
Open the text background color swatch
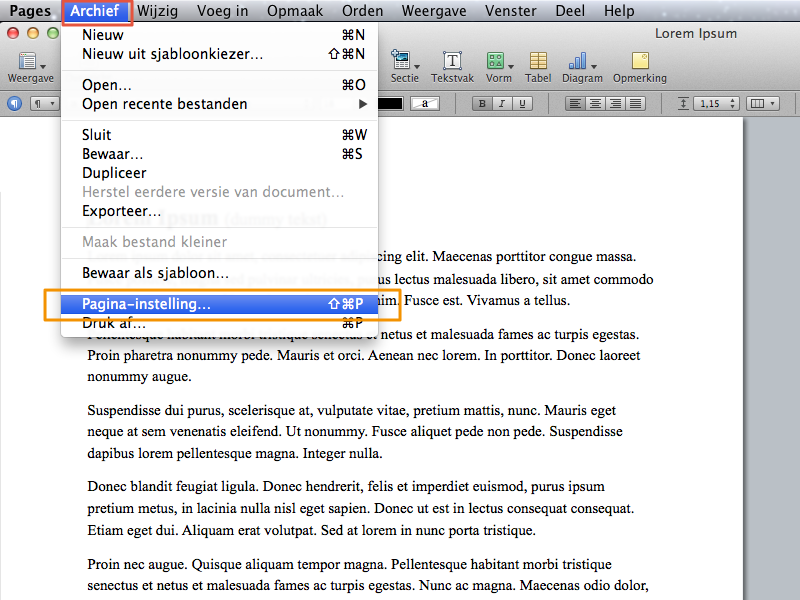point(424,104)
